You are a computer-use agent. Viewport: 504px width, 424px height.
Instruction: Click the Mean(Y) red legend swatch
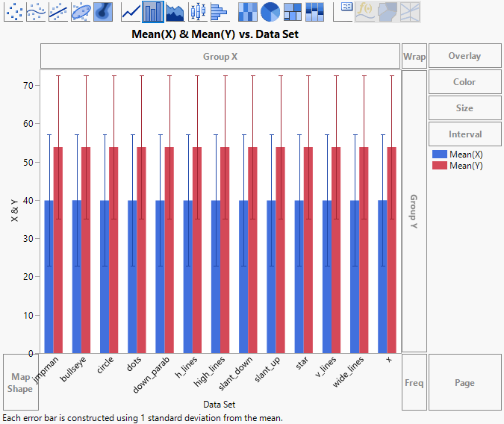click(439, 166)
